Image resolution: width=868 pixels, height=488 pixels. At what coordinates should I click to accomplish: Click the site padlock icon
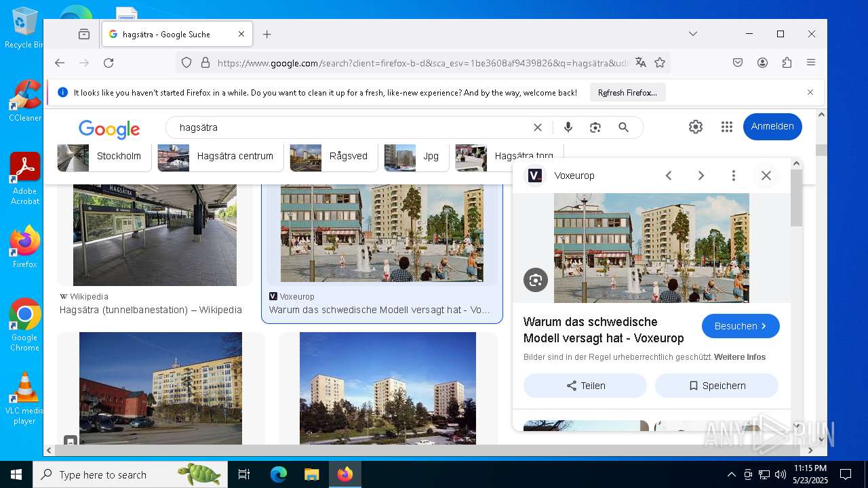click(x=205, y=63)
